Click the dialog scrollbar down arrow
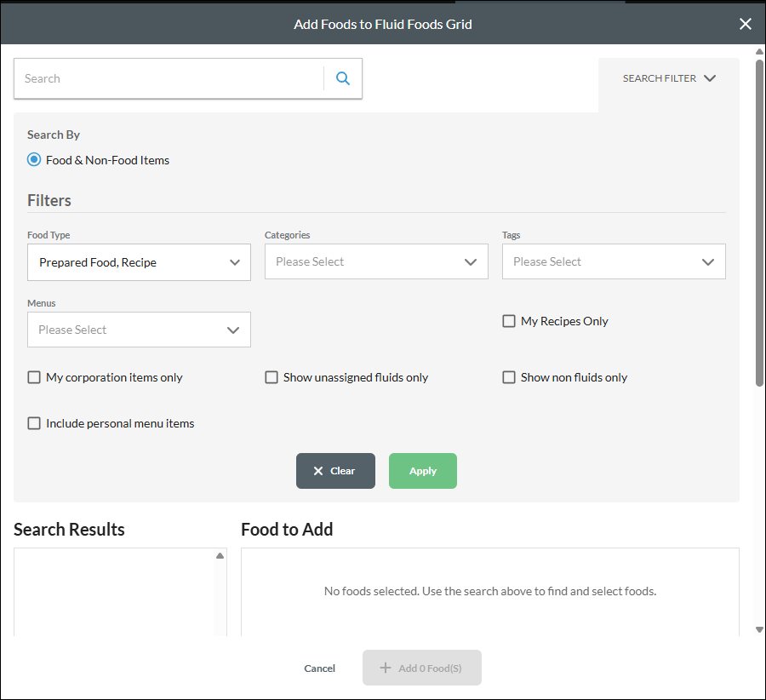The width and height of the screenshot is (766, 700). (759, 629)
